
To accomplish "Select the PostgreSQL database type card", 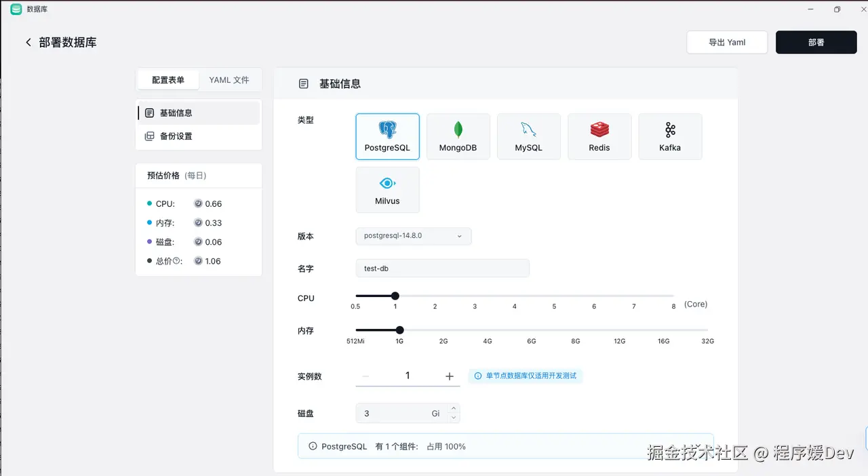I will [387, 136].
